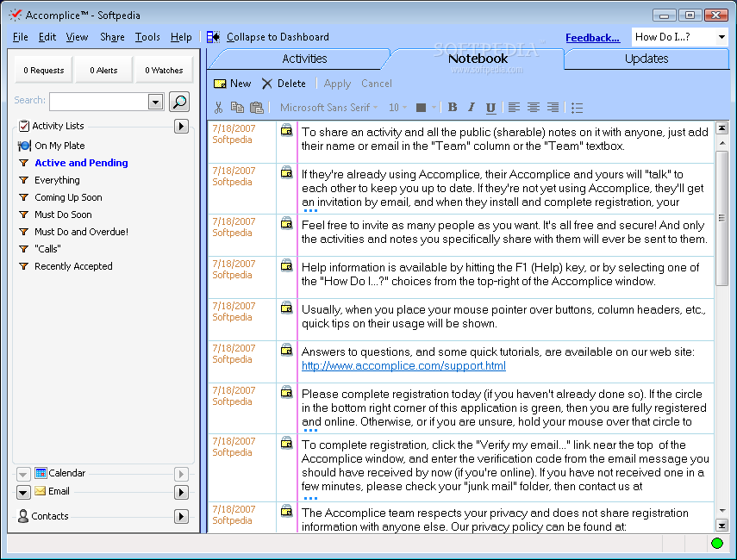This screenshot has width=737, height=560.
Task: Click filter icon next to Active and Pending
Action: (x=23, y=163)
